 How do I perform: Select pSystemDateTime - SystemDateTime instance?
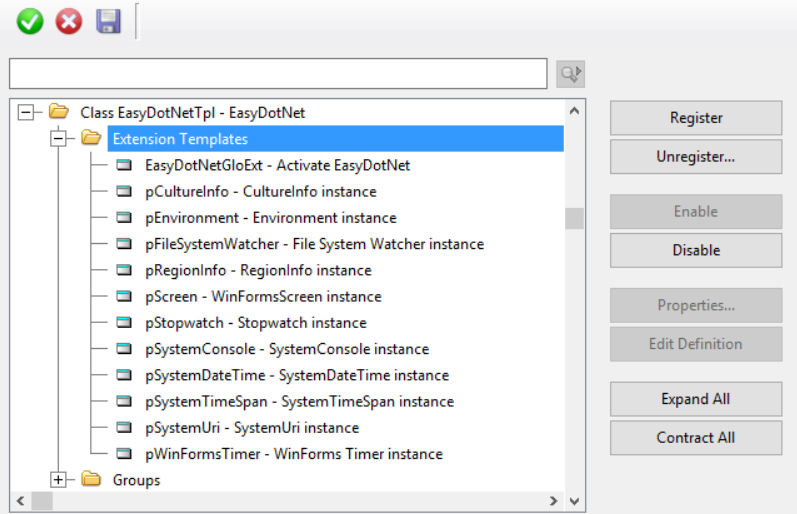coord(297,375)
